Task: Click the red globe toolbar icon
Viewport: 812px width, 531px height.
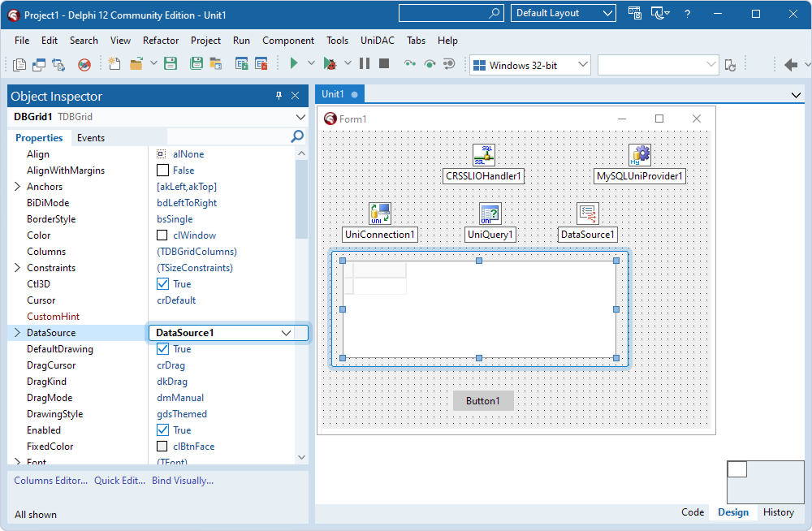Action: pyautogui.click(x=84, y=64)
